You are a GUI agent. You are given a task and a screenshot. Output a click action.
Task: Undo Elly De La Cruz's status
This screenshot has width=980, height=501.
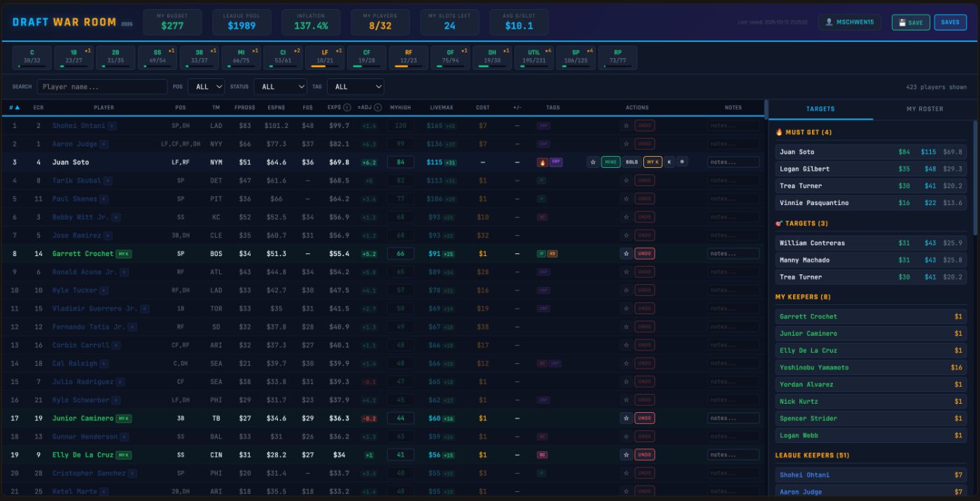pos(644,455)
